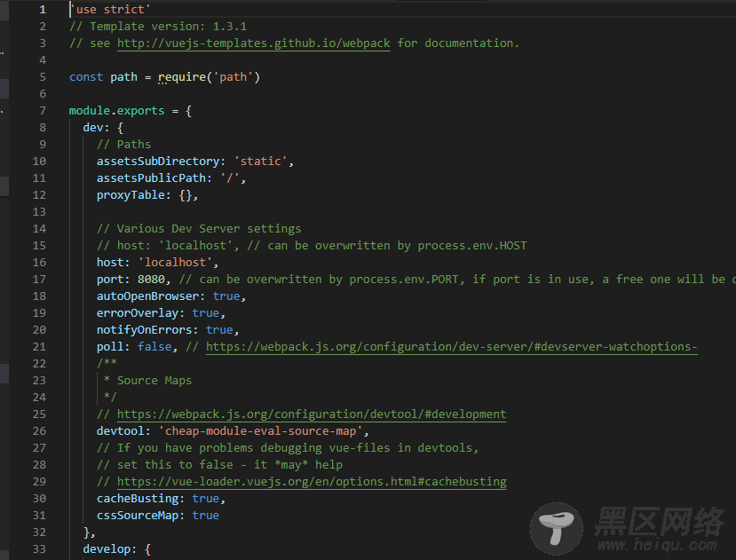The width and height of the screenshot is (736, 560).
Task: Click the commented-out host line 15
Action: 312,246
